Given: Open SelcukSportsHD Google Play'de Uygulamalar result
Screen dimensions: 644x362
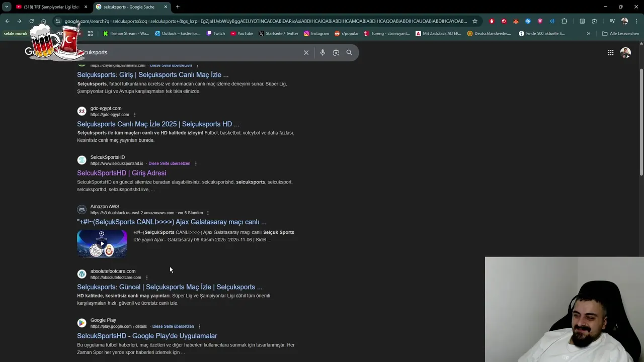Looking at the screenshot, I should point(147,336).
